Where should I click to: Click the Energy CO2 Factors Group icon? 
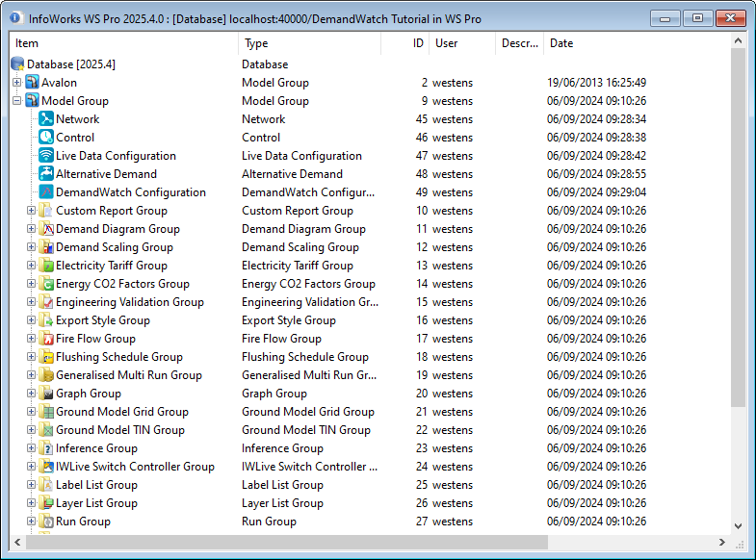point(46,284)
